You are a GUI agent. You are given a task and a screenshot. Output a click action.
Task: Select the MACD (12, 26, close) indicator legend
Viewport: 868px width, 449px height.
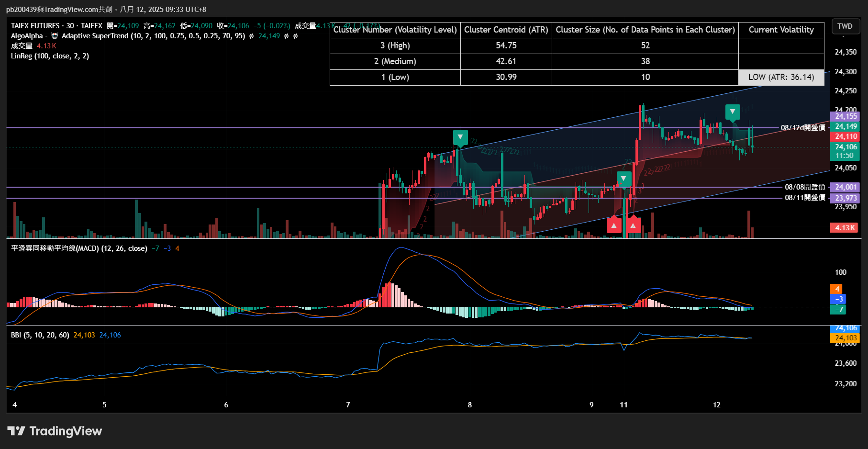tap(79, 248)
